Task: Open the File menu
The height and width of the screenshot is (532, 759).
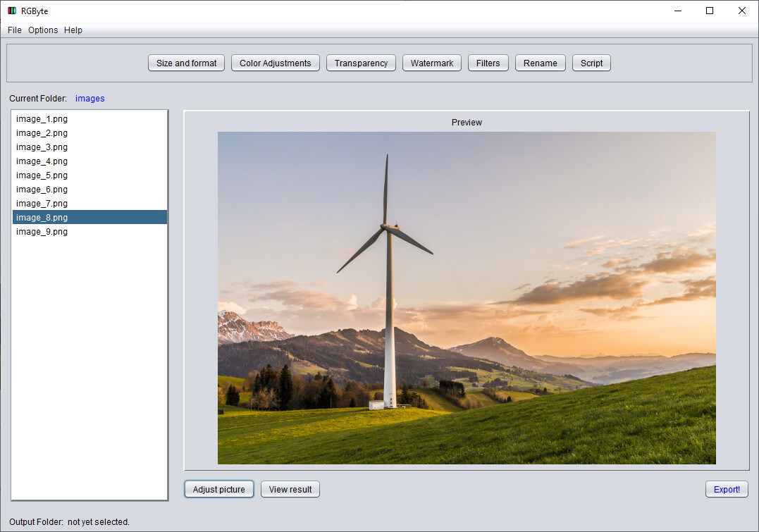Action: point(14,30)
